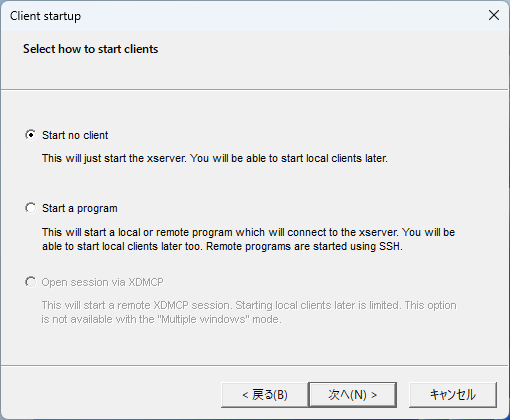Click the "Start no client" option label

point(75,135)
